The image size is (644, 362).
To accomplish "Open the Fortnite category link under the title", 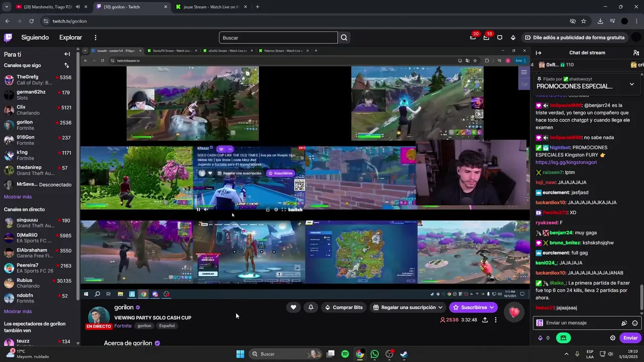I will [x=123, y=326].
